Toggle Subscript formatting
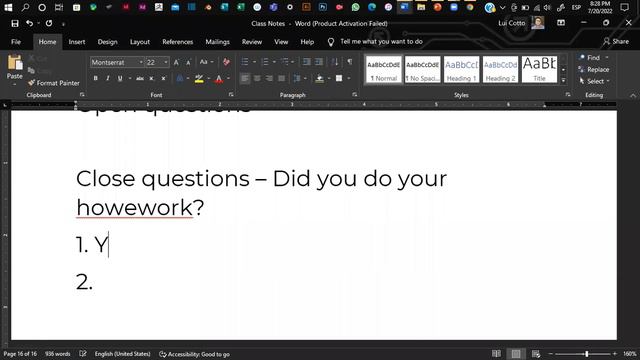 [x=151, y=78]
